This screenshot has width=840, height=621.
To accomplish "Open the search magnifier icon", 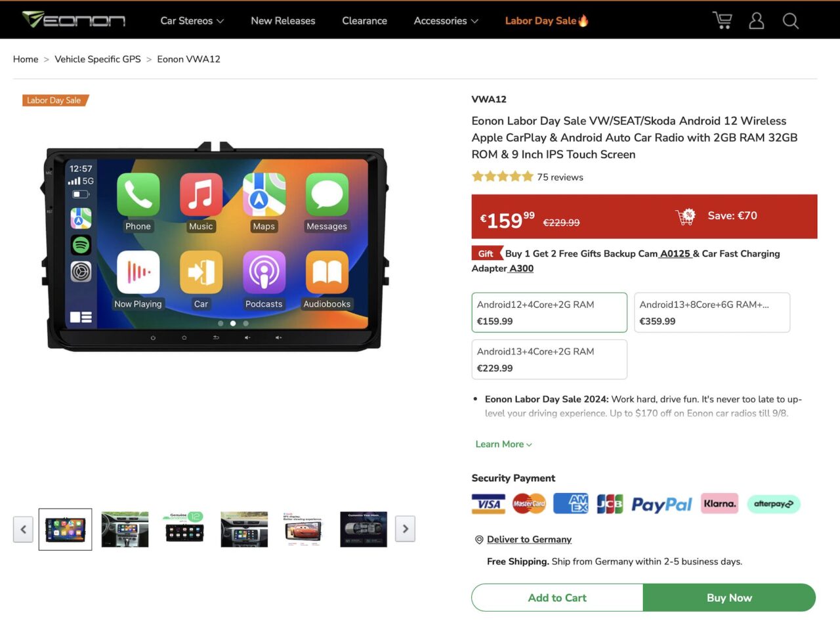I will click(x=791, y=20).
